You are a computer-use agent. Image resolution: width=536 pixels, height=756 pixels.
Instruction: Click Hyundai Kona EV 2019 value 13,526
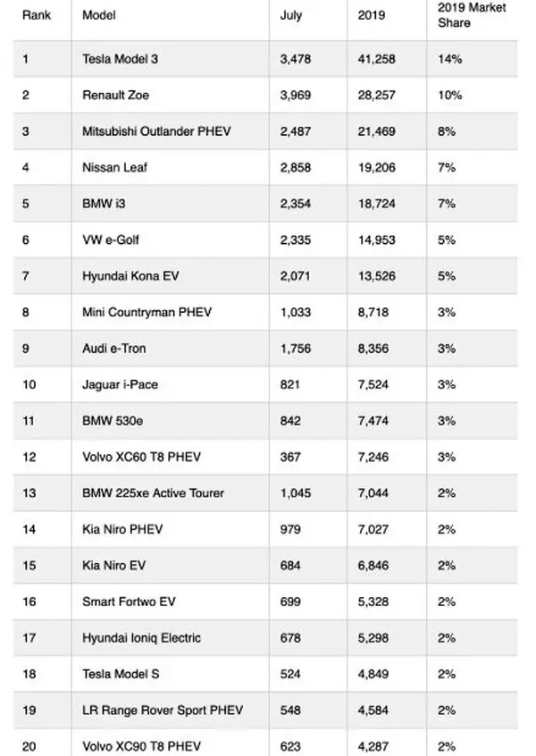tap(376, 276)
